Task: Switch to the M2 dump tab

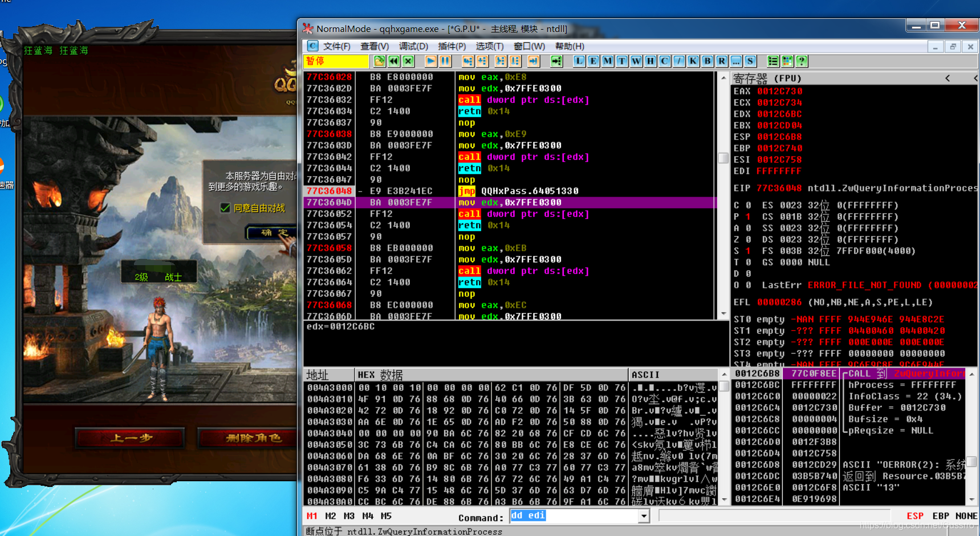Action: [x=331, y=516]
